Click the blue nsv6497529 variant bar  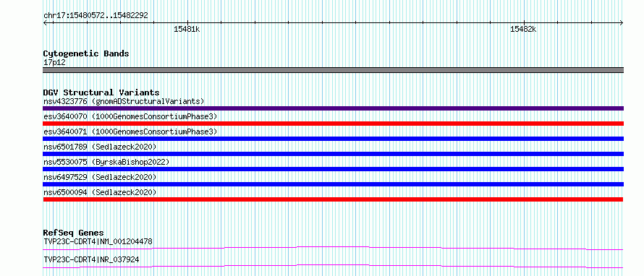coord(333,184)
